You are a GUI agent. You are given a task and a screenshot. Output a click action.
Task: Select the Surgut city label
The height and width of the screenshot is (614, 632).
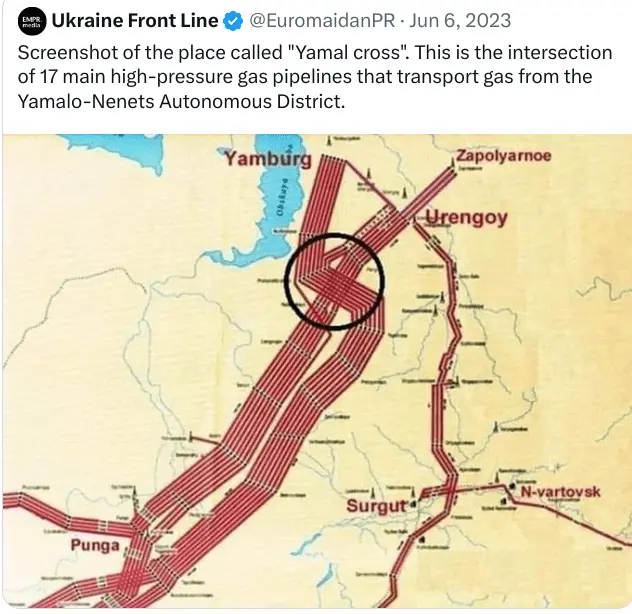coord(377,506)
